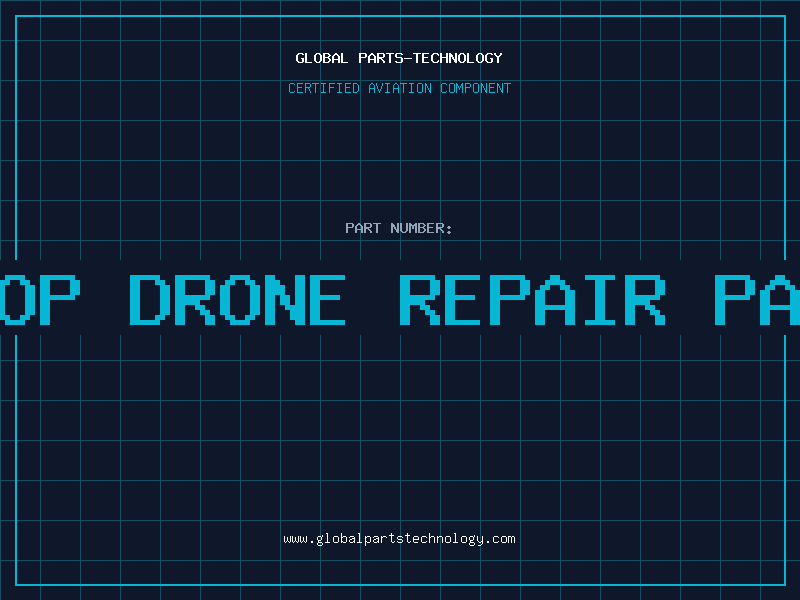Screen dimensions: 800x600
Task: Click the DRONE REPAIR banner text
Action: coord(397,300)
